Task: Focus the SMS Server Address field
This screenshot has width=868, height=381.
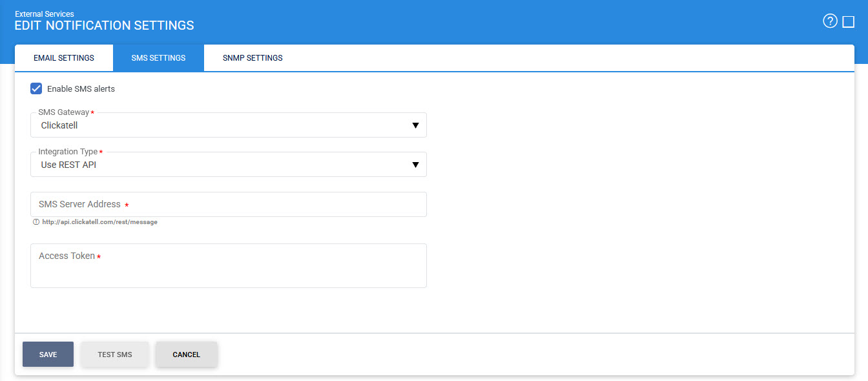Action: 228,205
